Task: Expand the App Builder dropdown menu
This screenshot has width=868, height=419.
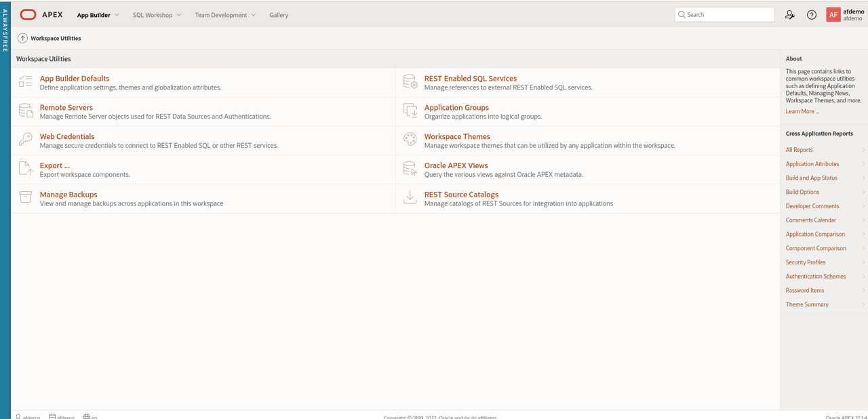Action: coord(97,14)
